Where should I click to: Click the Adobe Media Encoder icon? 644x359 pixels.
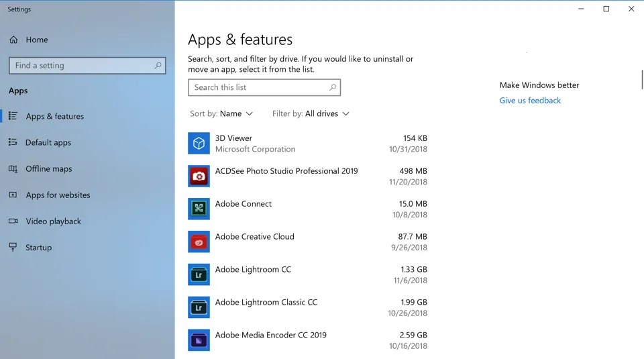click(x=199, y=340)
